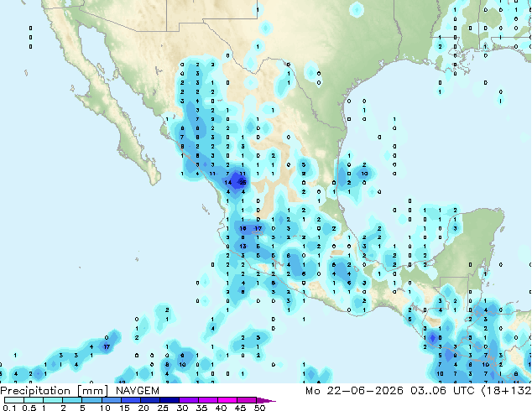The image size is (532, 411).
Task: Click the 15–20 mm blue legend swatch
Action: [x=130, y=400]
